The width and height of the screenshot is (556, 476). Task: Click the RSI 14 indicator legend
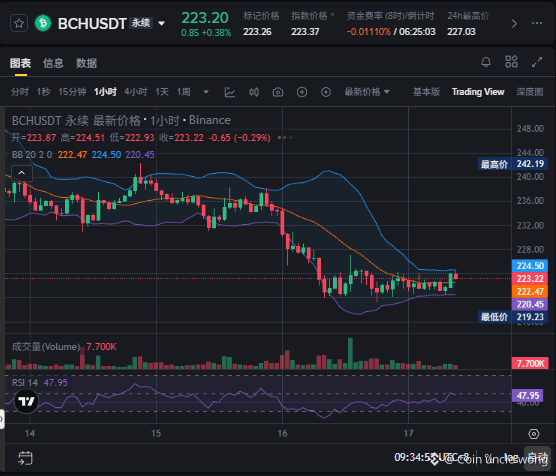[x=25, y=383]
